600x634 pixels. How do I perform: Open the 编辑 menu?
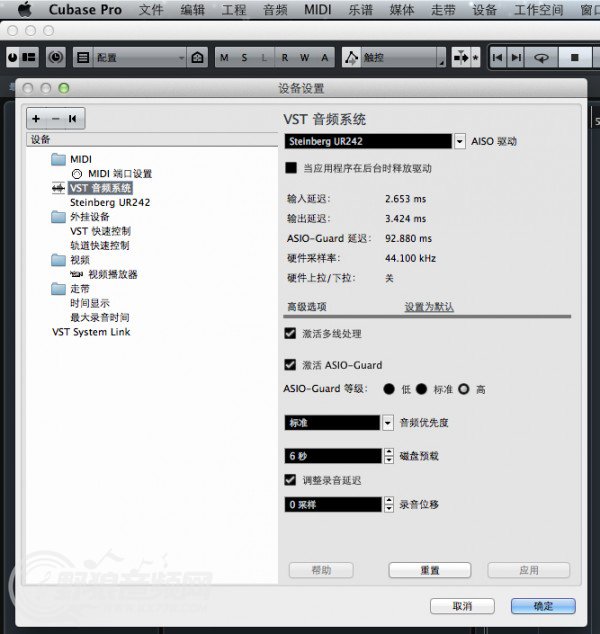point(192,9)
